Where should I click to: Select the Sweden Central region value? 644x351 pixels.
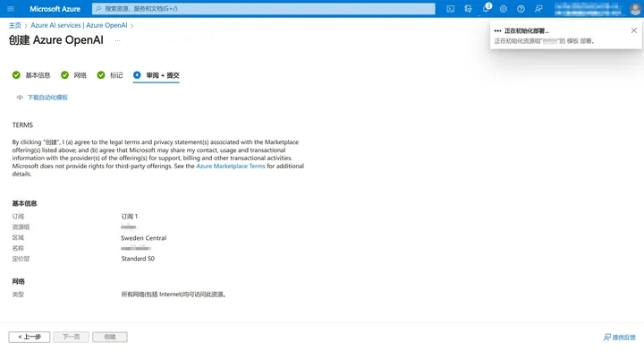(144, 238)
